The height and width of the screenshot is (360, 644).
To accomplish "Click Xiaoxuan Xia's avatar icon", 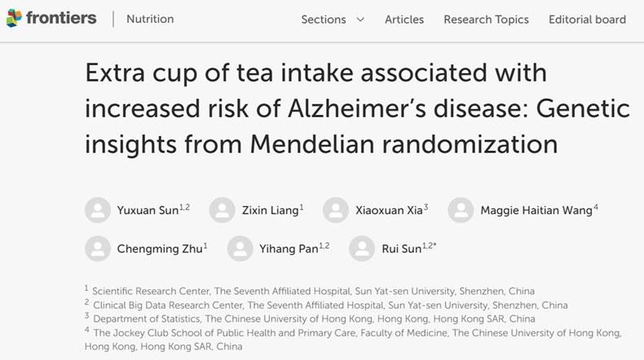I will pos(336,210).
